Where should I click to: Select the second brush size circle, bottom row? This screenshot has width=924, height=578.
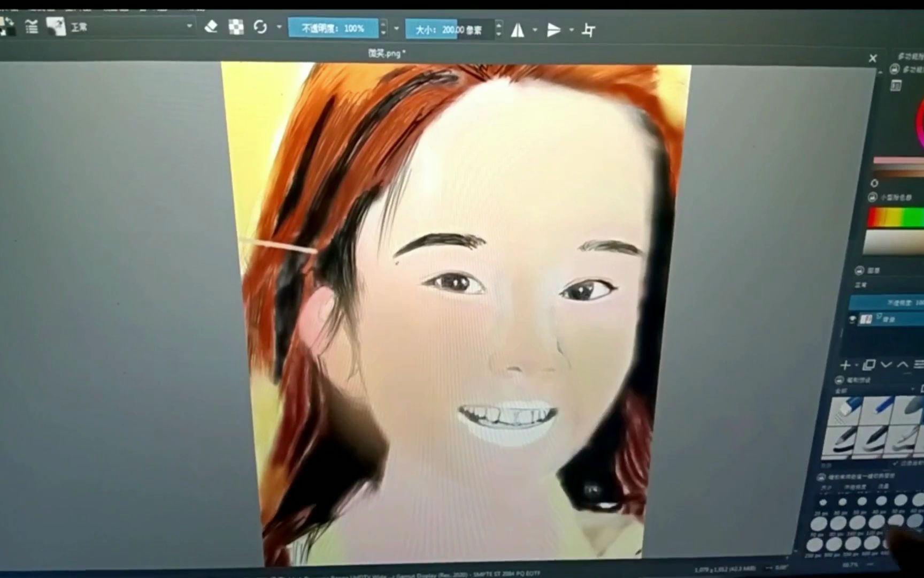pos(834,544)
